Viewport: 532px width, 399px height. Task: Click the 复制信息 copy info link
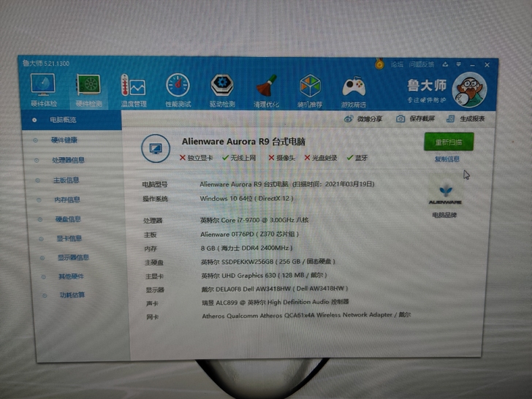coord(447,159)
